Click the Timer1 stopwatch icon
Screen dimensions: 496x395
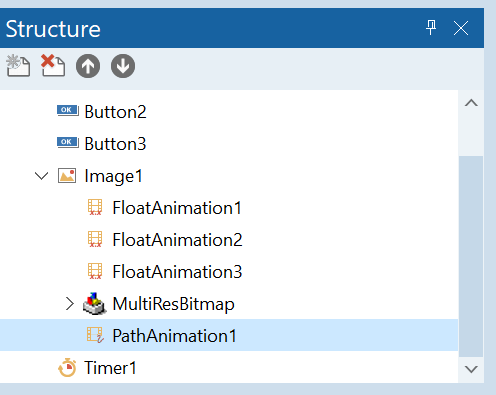click(67, 367)
